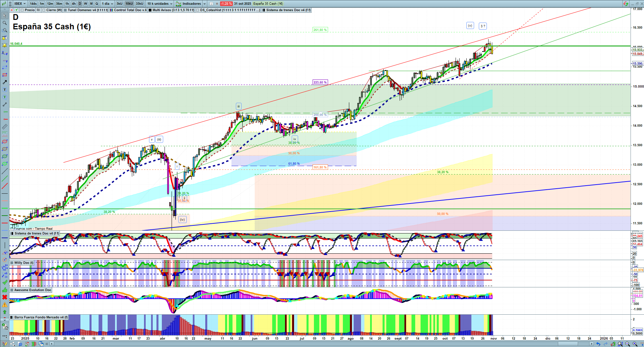Click the record dot icon in toolbar
This screenshot has width=644, height=347.
217,4
